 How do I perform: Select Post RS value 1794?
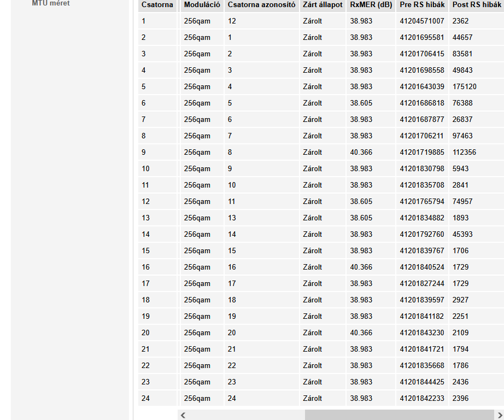[x=460, y=349]
